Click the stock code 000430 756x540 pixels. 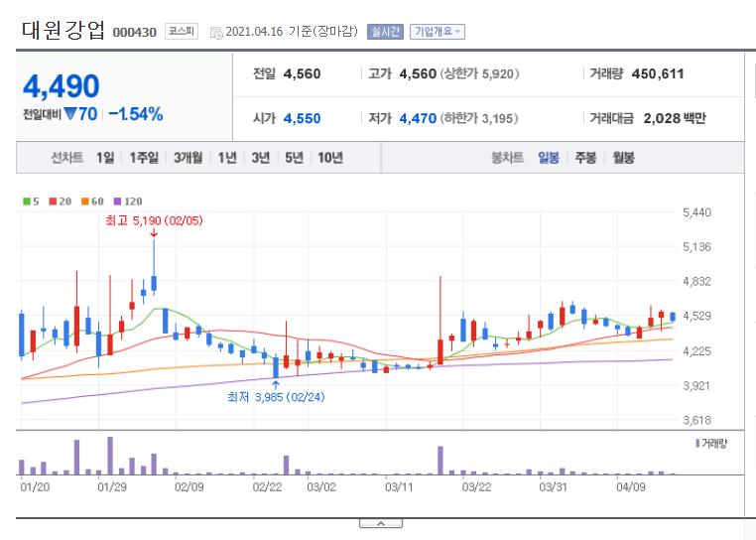tap(135, 33)
